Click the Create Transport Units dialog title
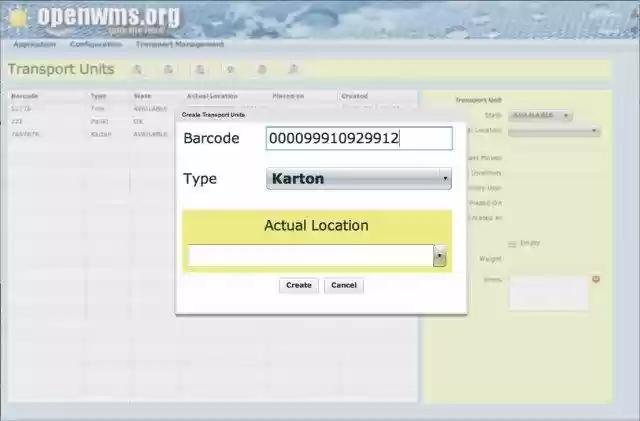The width and height of the screenshot is (640, 421). point(213,115)
